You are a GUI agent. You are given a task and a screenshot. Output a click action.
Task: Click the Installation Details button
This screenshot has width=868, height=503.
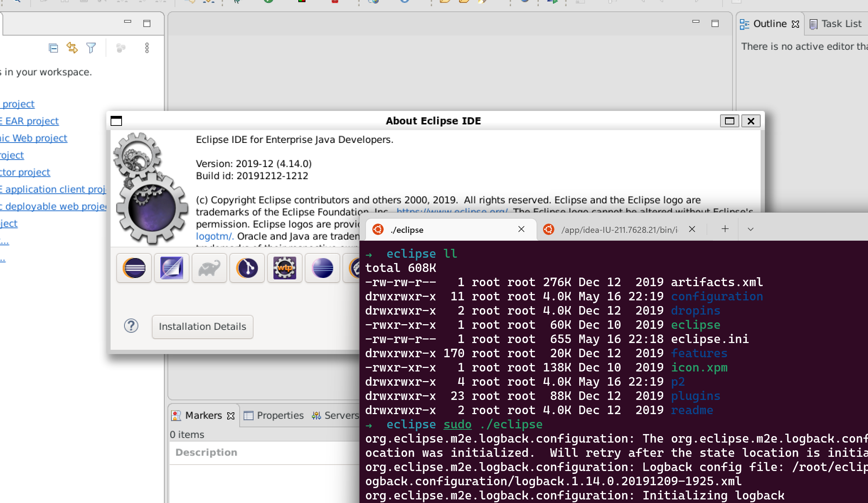tap(202, 326)
